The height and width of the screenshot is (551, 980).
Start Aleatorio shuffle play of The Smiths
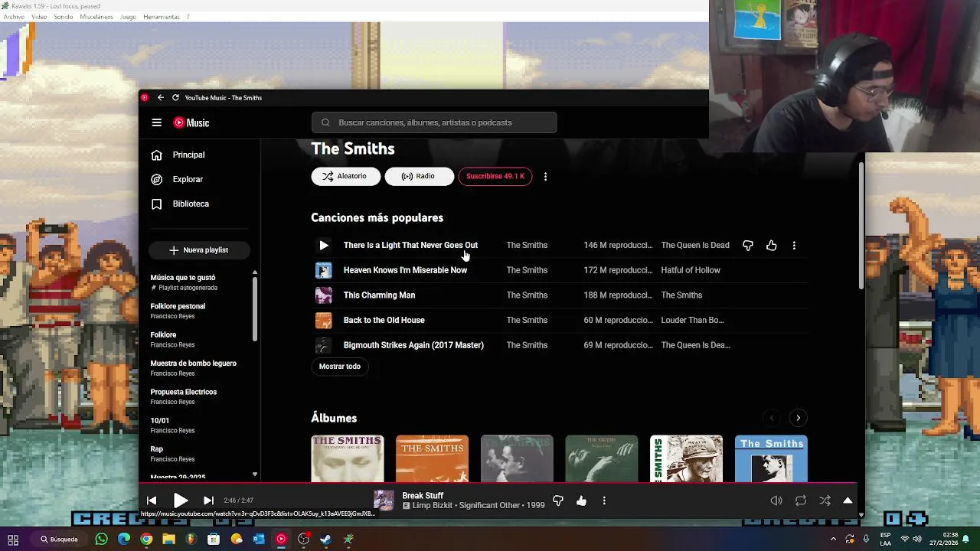tap(345, 176)
